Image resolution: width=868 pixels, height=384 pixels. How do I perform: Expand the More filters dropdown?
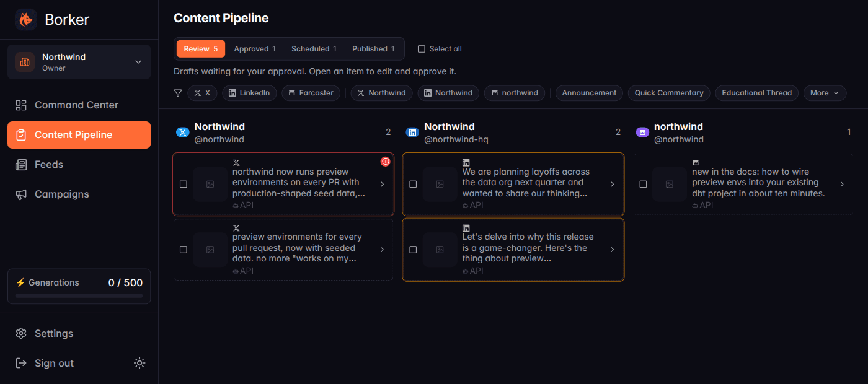(825, 93)
